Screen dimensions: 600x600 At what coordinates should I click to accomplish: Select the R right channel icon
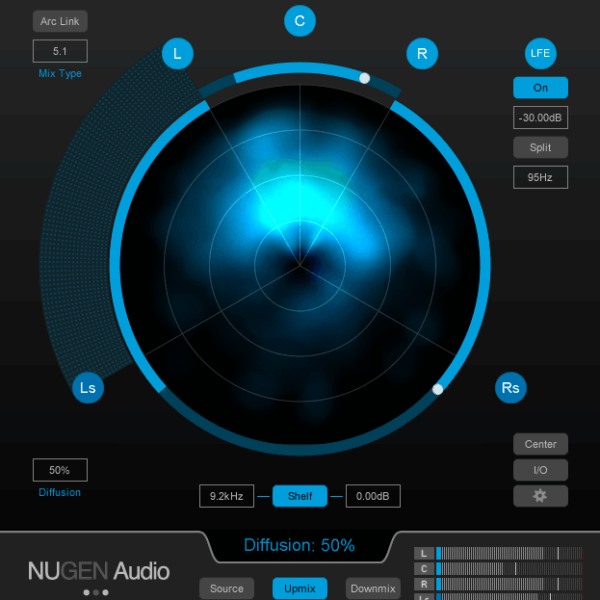(422, 54)
